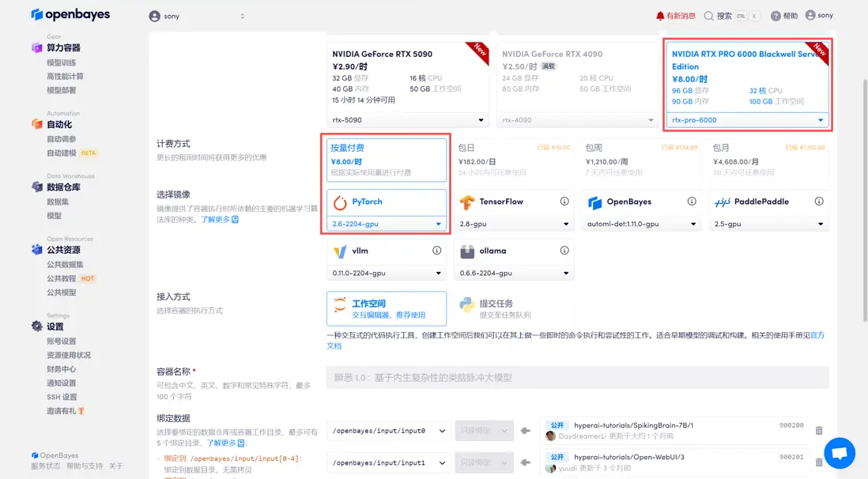868x479 pixels.
Task: Click 帮助与支持 in the footer
Action: pos(85,466)
